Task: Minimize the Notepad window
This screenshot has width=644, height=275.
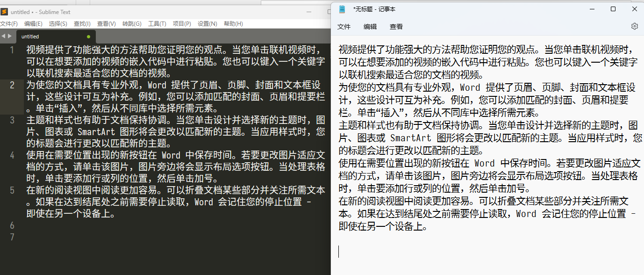Action: point(592,9)
